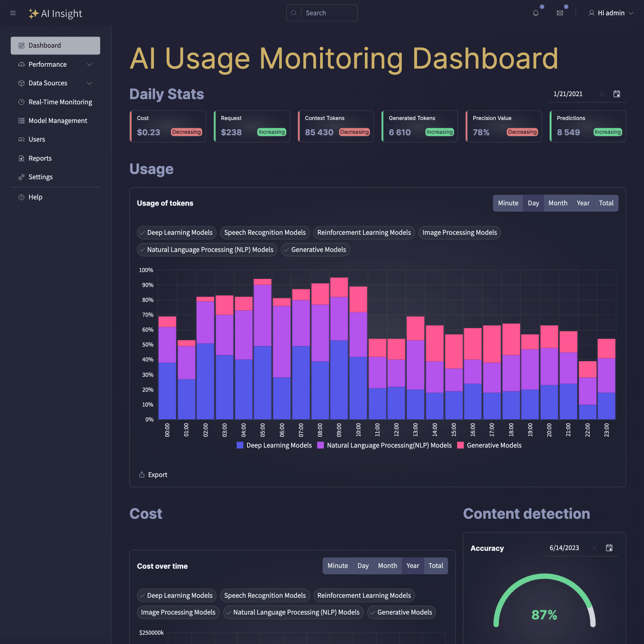The height and width of the screenshot is (644, 644).
Task: Select Total tab in Cost over time
Action: 436,566
